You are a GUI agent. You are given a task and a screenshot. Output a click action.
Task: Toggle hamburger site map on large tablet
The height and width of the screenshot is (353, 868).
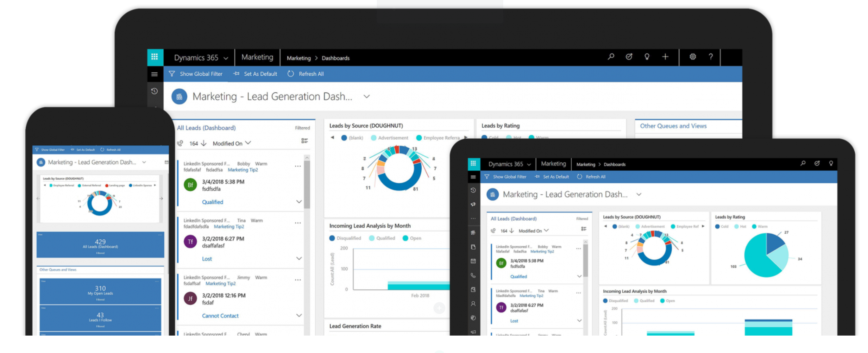(155, 74)
